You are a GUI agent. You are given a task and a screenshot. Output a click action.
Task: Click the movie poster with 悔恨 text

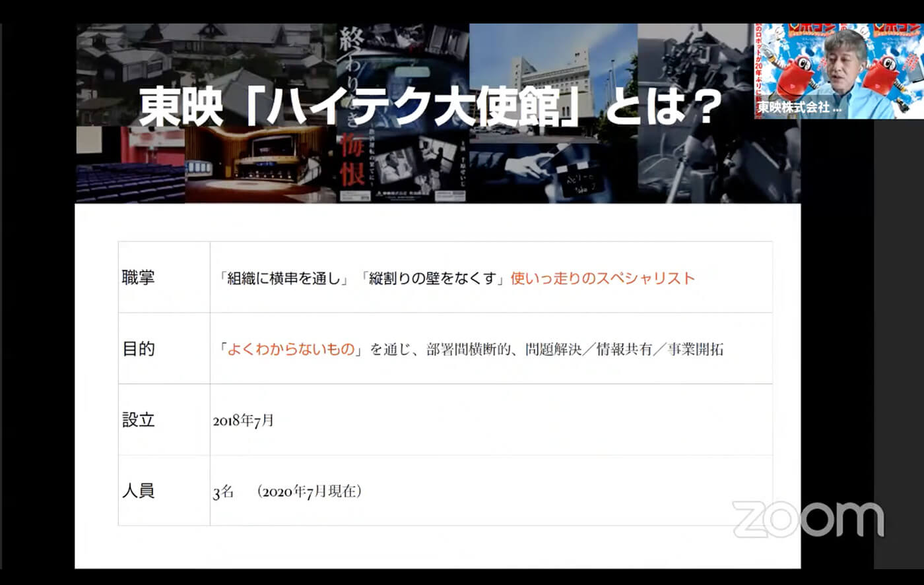point(402,113)
